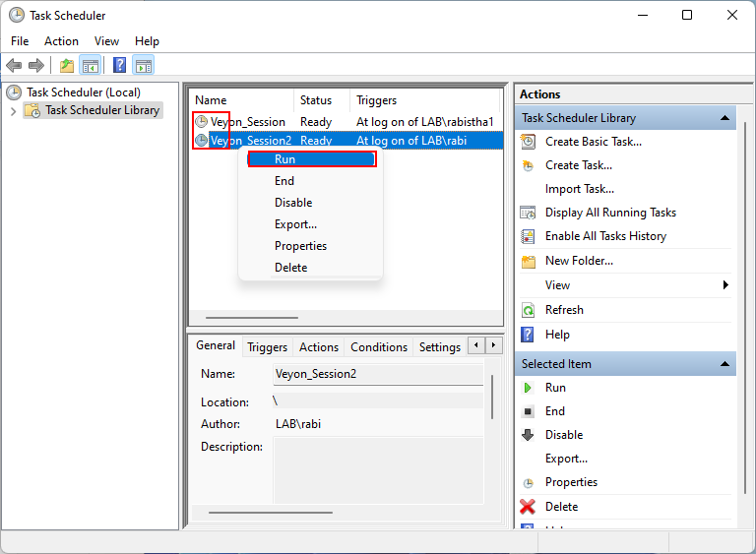Expand the Task Scheduler Library tree node
This screenshot has width=756, height=554.
[13, 111]
